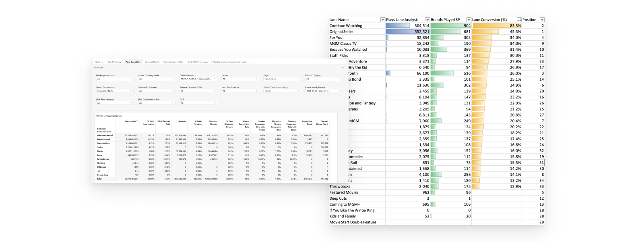Click the Metrics for Top Containers title
The image size is (644, 242).
coord(109,116)
